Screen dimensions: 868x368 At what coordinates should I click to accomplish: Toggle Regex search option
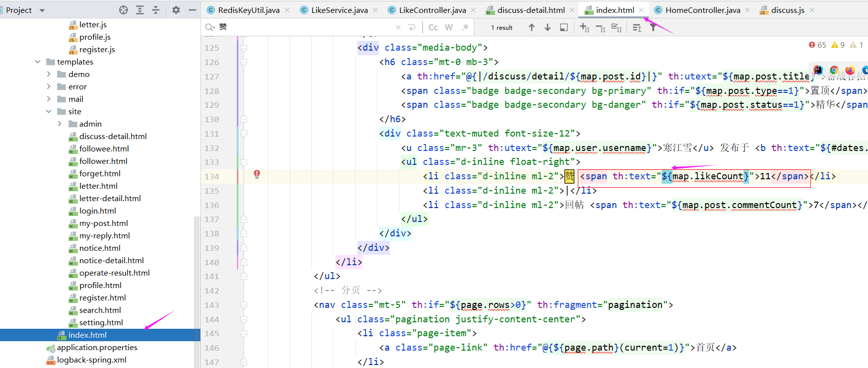pos(465,27)
